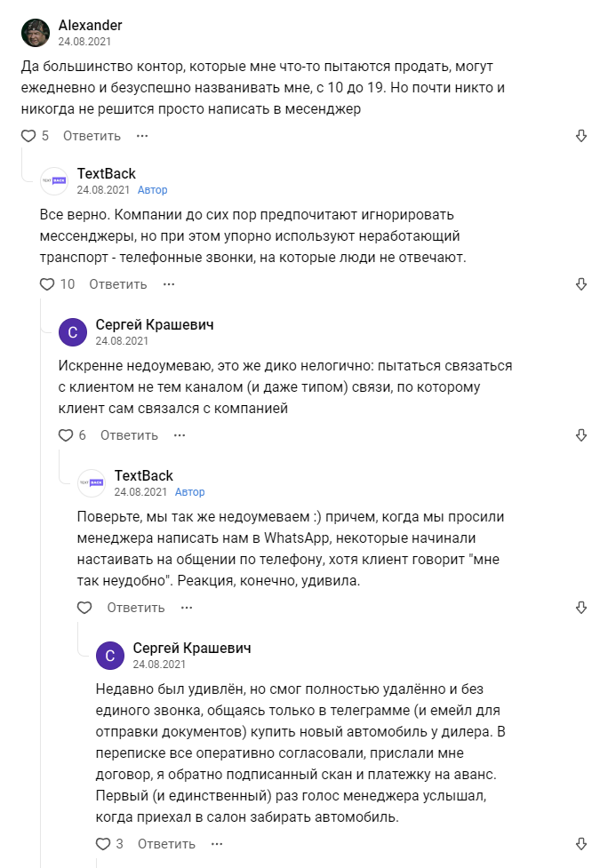Downvote Alexander's comment with arrow icon
608x868 pixels.
tap(581, 136)
